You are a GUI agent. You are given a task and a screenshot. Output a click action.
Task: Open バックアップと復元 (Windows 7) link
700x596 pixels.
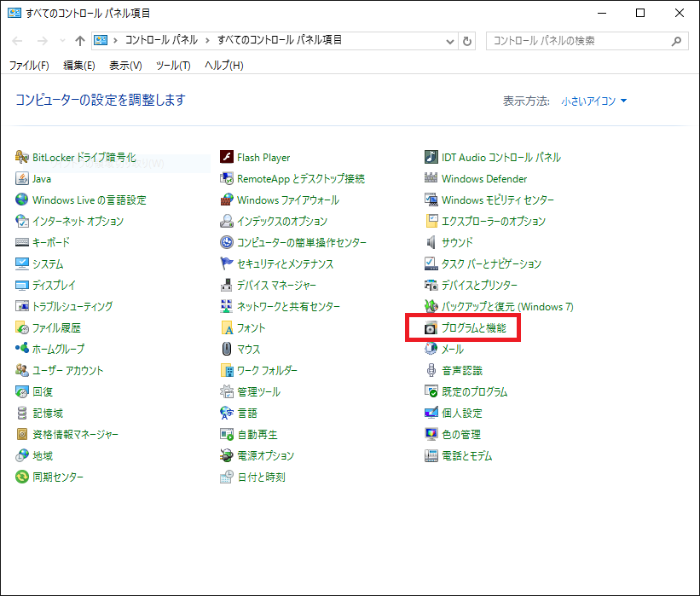click(x=507, y=307)
